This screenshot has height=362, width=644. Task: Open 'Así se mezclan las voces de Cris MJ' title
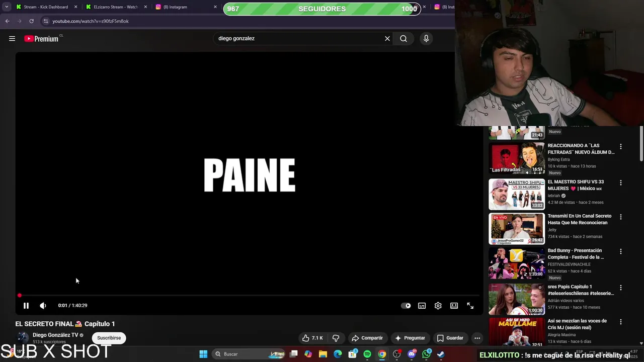[x=577, y=324]
